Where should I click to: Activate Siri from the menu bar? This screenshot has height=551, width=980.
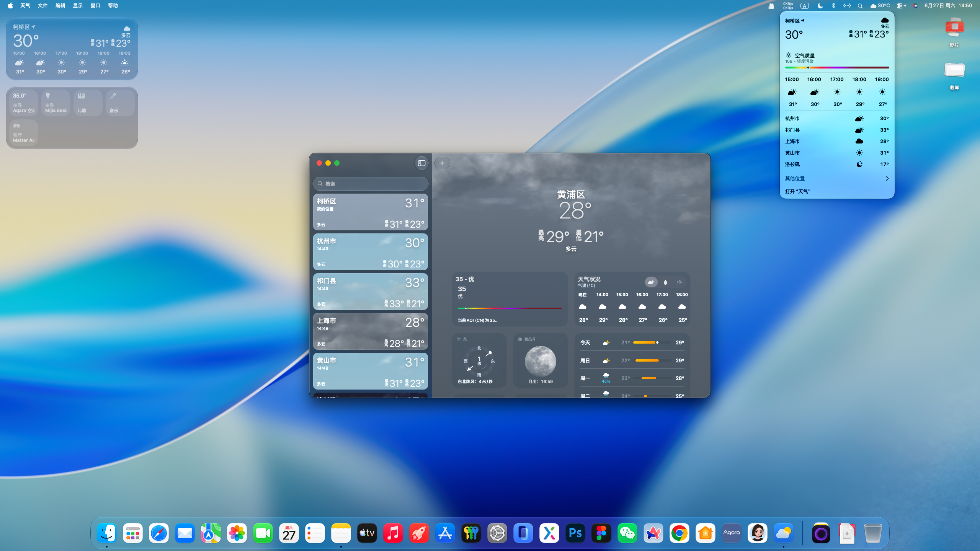click(x=915, y=6)
